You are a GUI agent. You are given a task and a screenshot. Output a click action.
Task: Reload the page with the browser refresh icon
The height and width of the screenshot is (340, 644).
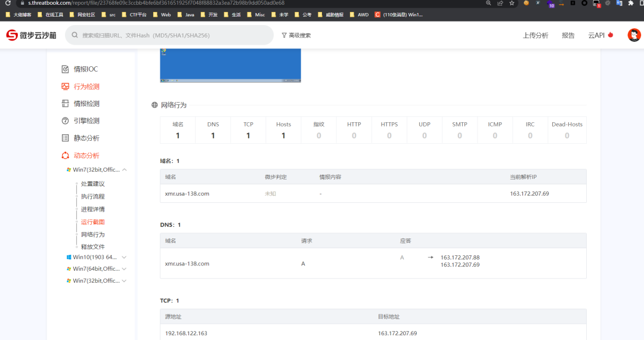tap(7, 3)
